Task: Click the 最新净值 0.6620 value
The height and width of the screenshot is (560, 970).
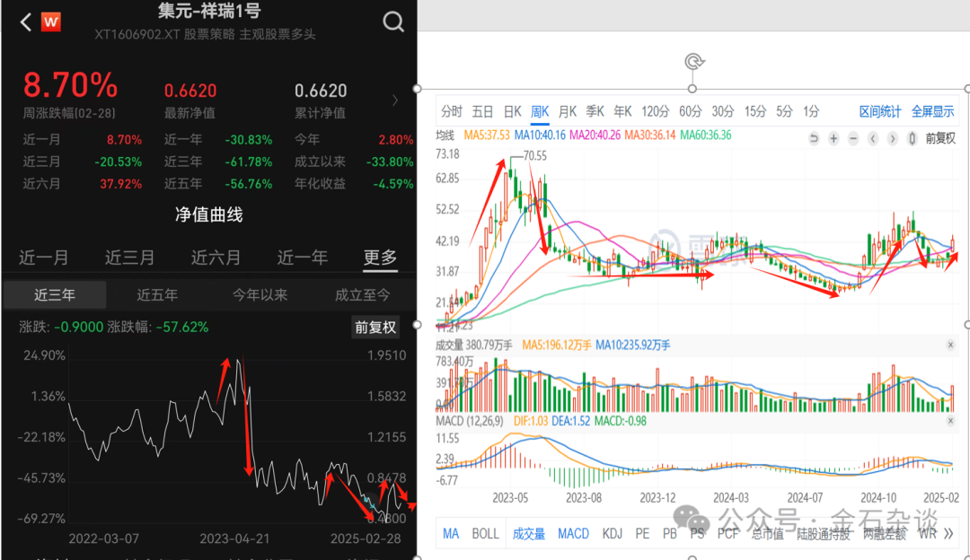Action: [190, 91]
